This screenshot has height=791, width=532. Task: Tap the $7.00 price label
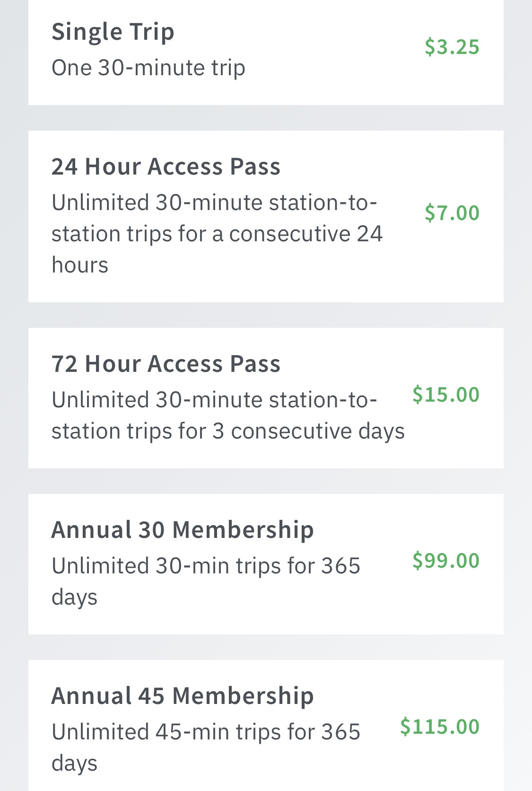tap(452, 213)
